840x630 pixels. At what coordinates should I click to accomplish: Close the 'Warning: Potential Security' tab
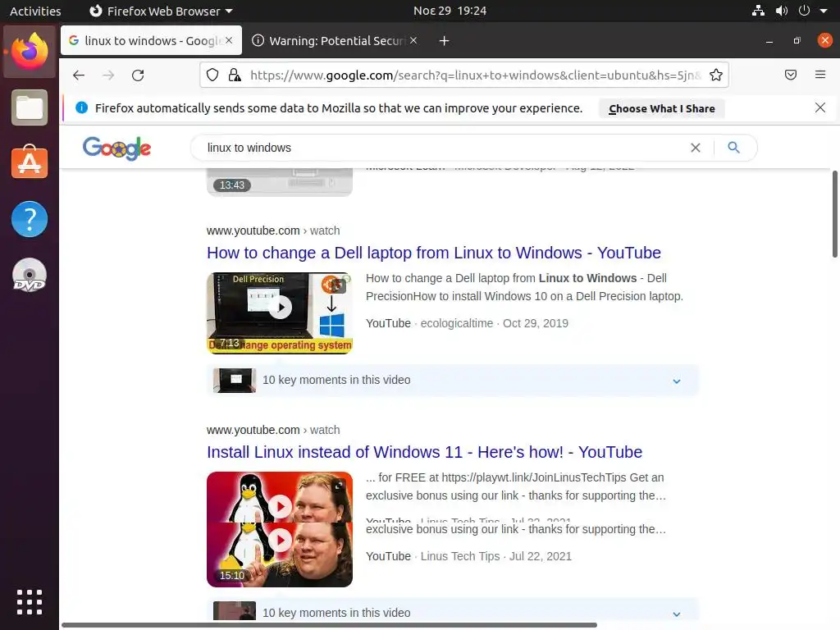413,40
